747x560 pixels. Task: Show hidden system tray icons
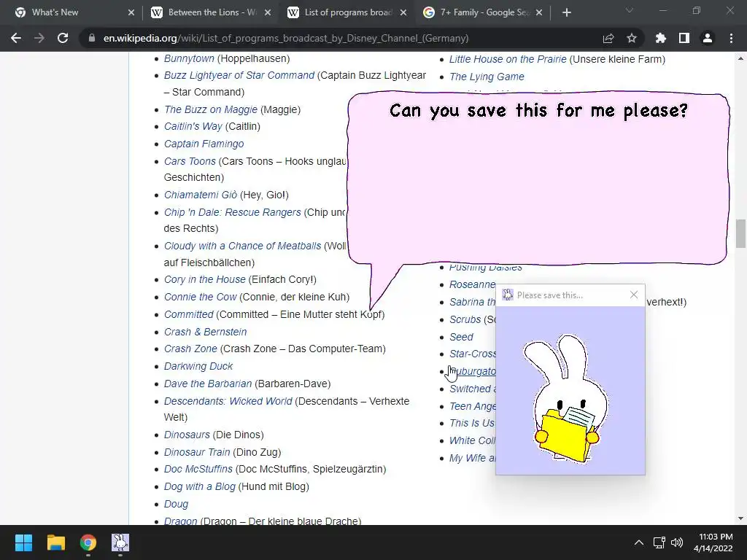(x=639, y=542)
